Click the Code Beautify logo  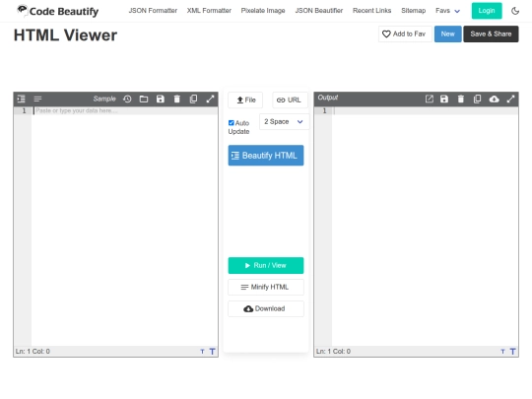pyautogui.click(x=58, y=11)
